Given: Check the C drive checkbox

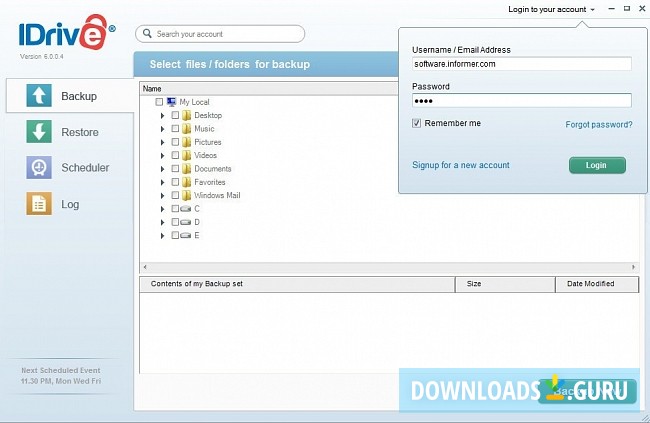Looking at the screenshot, I should [x=175, y=209].
